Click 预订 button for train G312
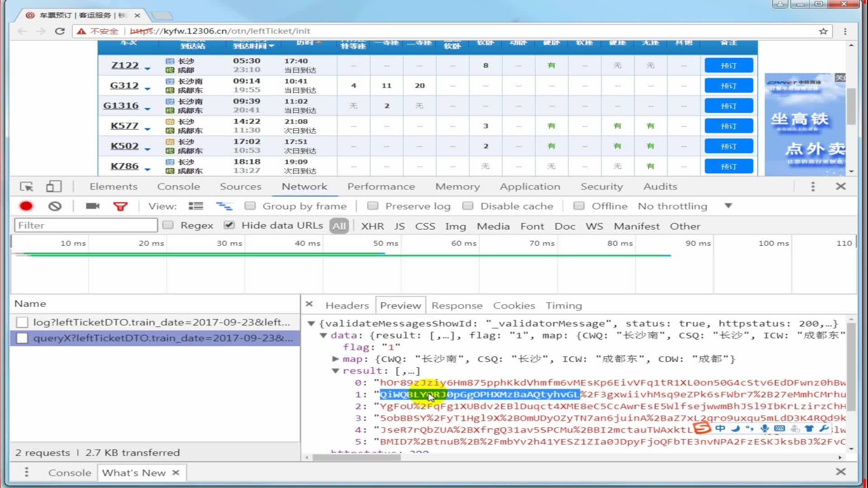The image size is (868, 488). click(x=728, y=86)
